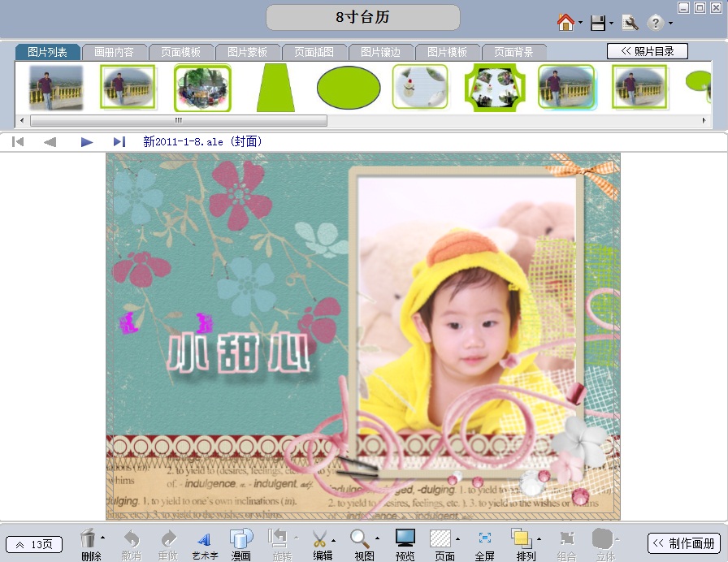Open the help question mark dropdown
728x562 pixels.
[670, 24]
